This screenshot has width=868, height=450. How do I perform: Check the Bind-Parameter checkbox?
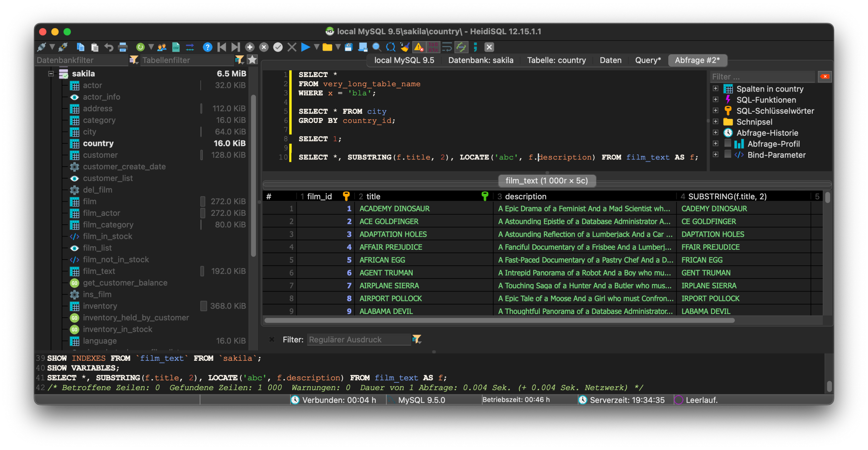[728, 155]
